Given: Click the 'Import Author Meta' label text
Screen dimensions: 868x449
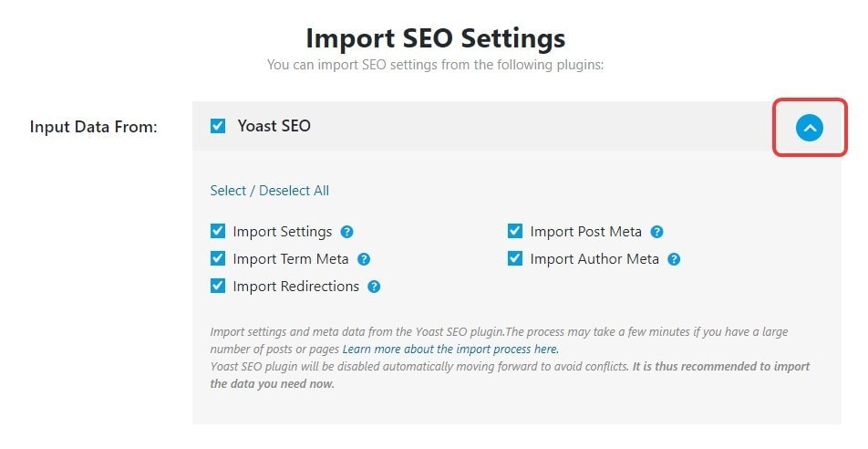Looking at the screenshot, I should point(594,259).
